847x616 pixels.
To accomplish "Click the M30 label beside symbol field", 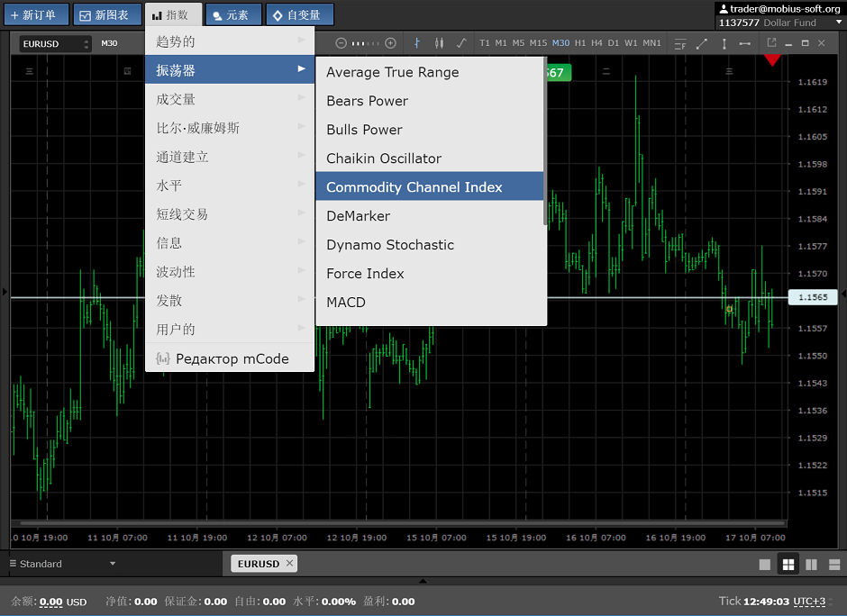I will [x=109, y=43].
